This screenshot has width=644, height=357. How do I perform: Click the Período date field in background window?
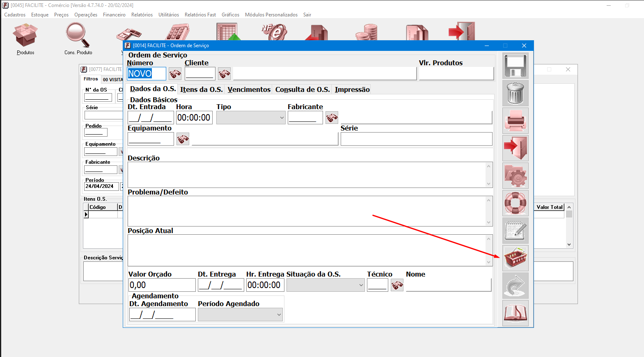[101, 186]
